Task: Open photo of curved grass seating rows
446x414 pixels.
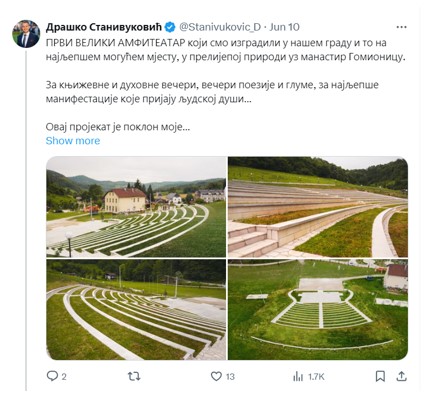Action: 136,310
